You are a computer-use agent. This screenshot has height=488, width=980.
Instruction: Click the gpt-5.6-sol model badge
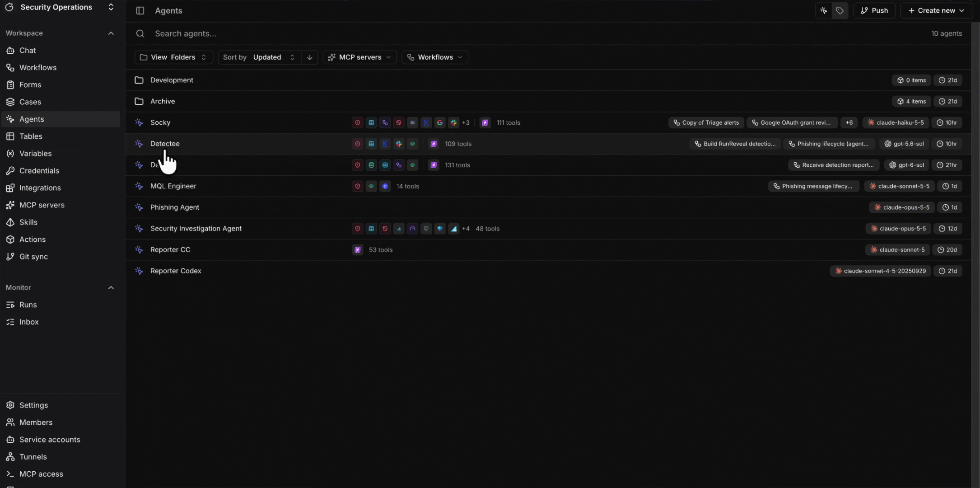coord(904,144)
